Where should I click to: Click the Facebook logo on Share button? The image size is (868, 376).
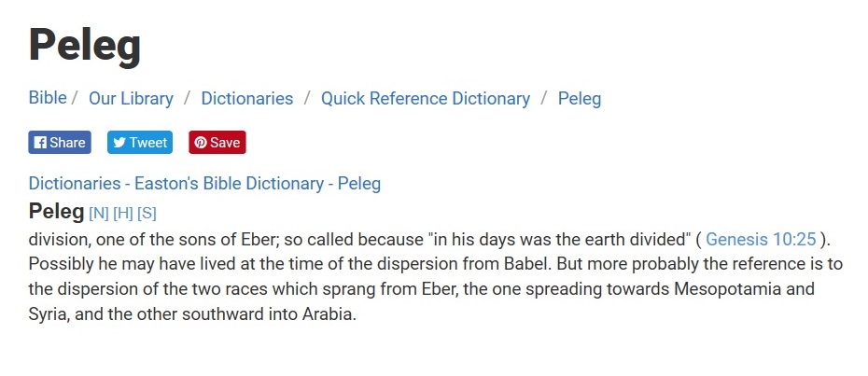click(40, 143)
